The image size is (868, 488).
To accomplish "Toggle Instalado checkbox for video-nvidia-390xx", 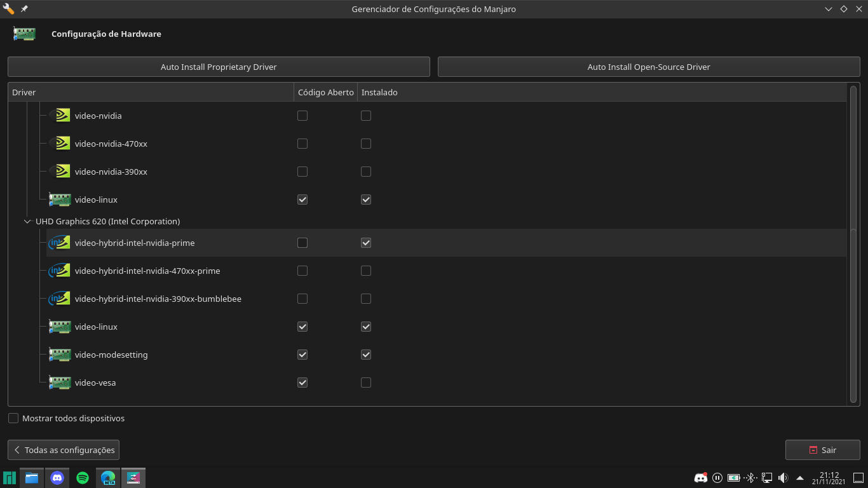I will (x=366, y=172).
